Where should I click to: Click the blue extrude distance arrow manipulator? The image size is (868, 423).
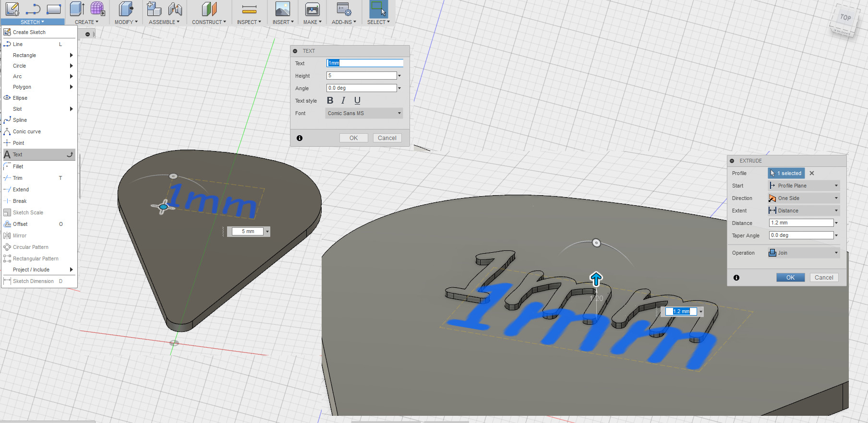pos(596,279)
